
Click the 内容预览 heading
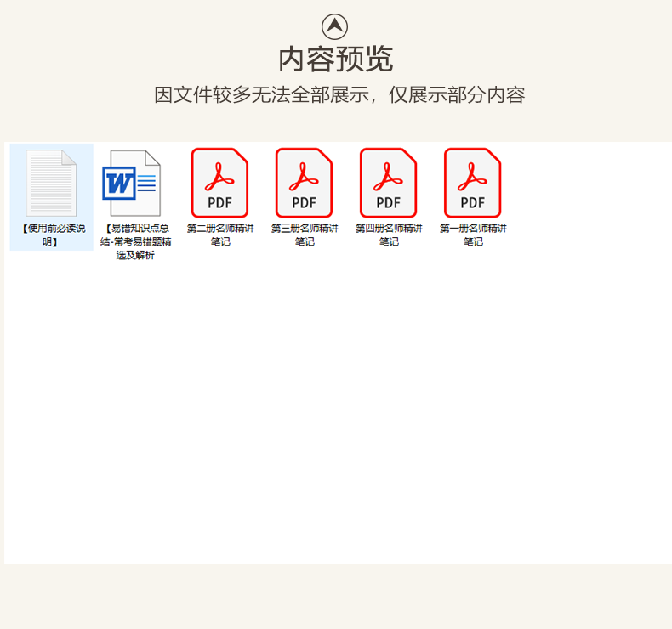pyautogui.click(x=335, y=59)
